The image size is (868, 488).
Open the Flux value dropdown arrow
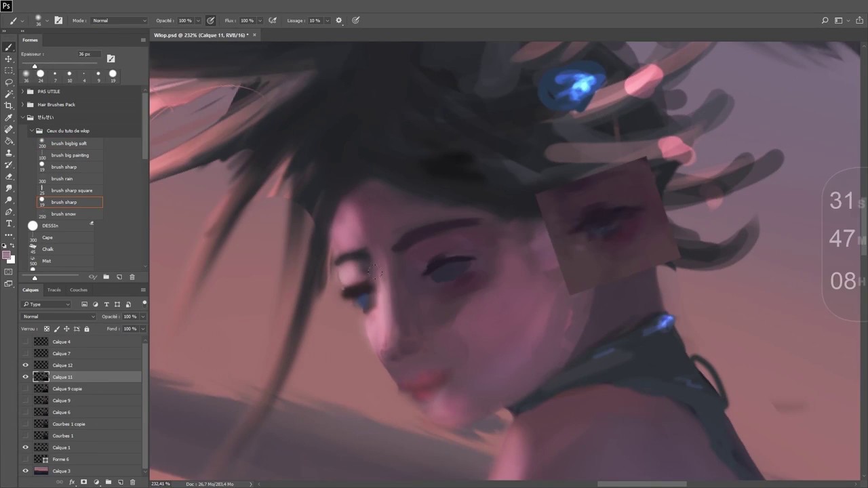pos(260,20)
